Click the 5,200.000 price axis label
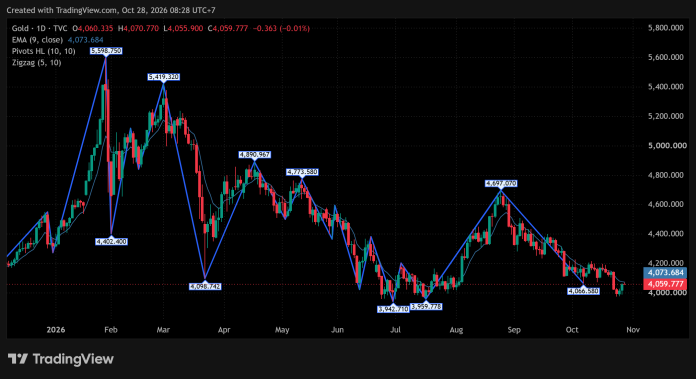 665,116
